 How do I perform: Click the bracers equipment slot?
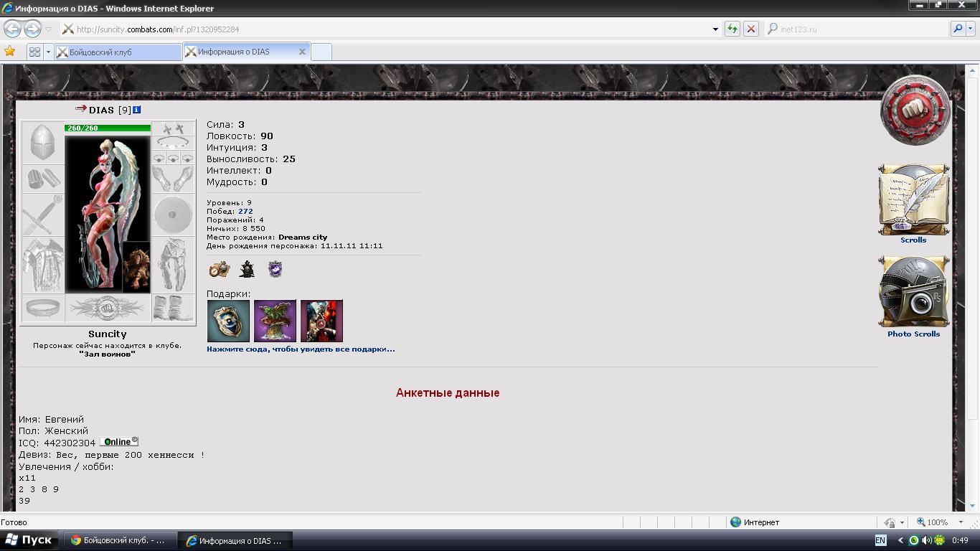[x=43, y=179]
